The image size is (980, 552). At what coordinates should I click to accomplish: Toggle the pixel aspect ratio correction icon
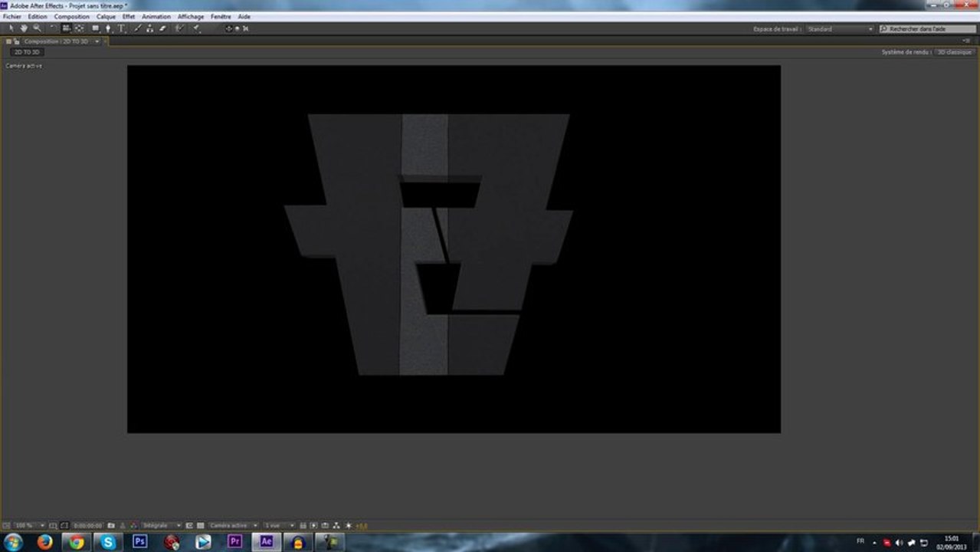[303, 525]
